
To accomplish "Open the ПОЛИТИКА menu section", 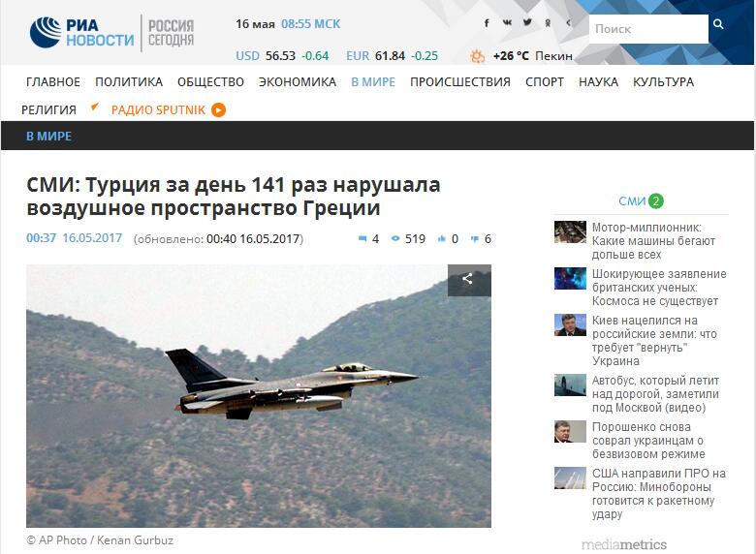I will 129,82.
